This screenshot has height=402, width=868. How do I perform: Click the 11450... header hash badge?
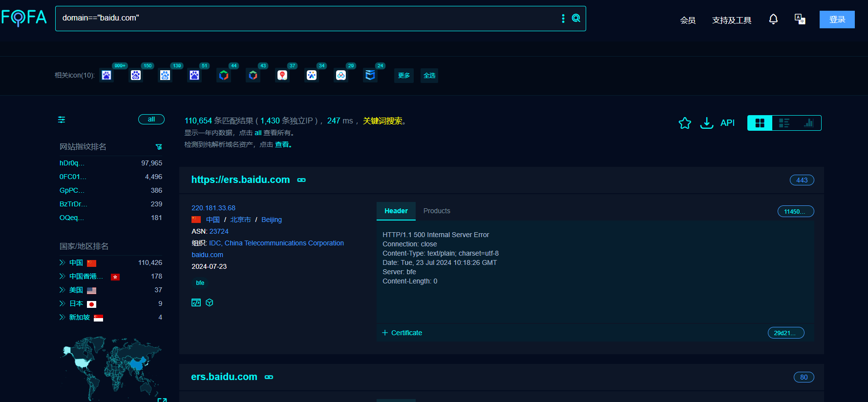pos(796,211)
